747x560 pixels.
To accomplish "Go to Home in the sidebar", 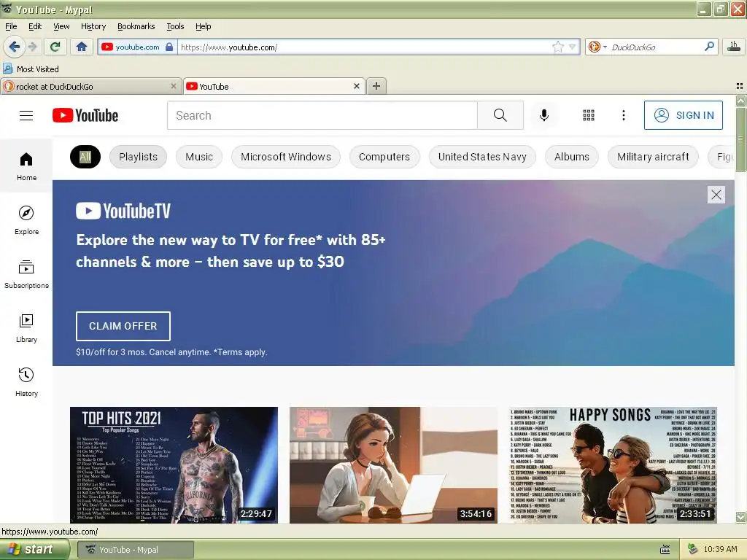I will pos(26,166).
